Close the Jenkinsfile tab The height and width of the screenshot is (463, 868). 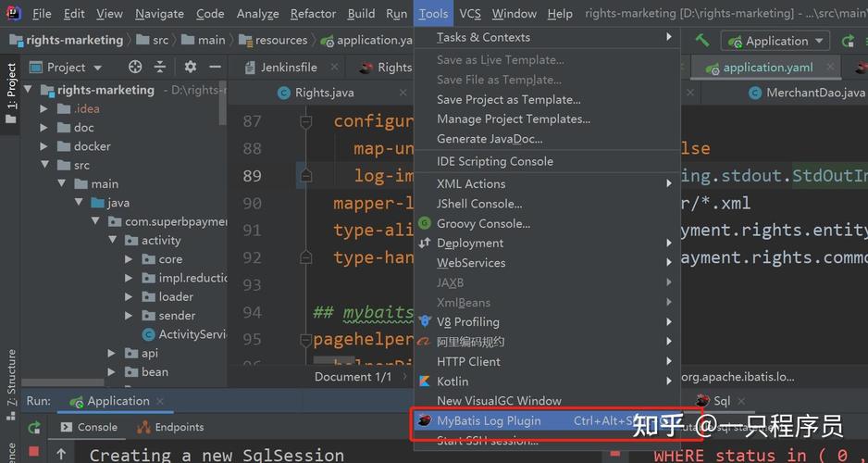point(334,68)
